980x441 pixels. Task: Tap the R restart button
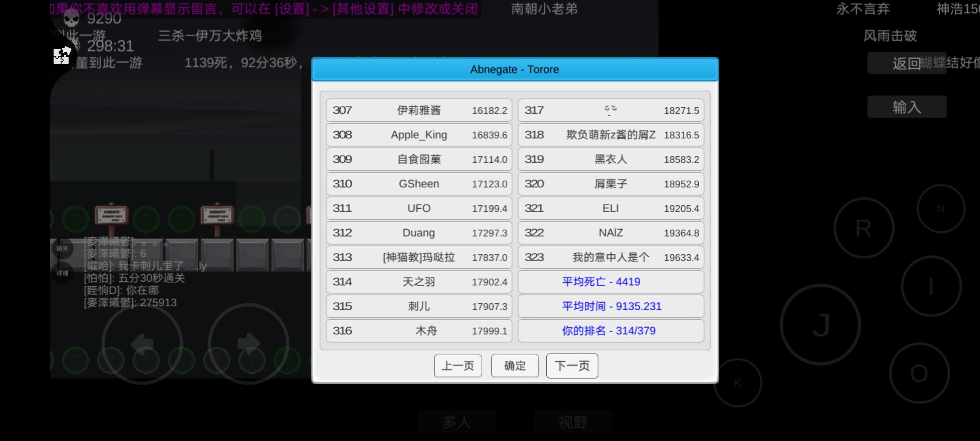click(x=864, y=228)
